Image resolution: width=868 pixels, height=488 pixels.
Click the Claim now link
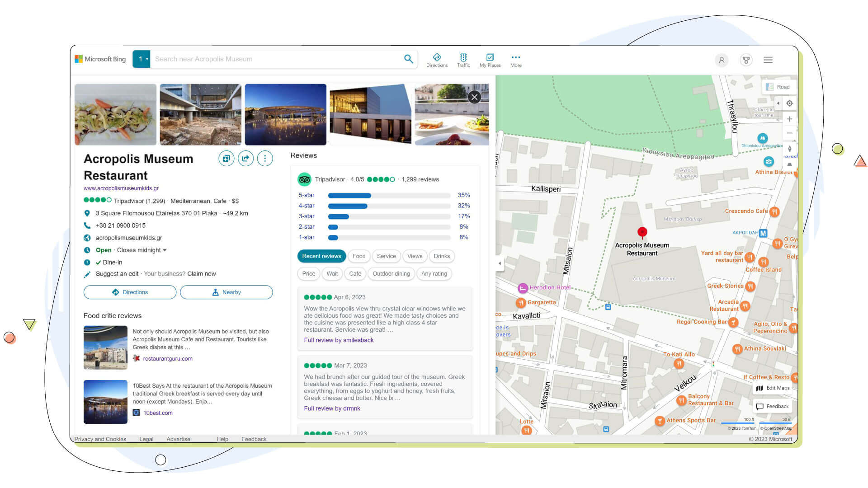point(202,274)
